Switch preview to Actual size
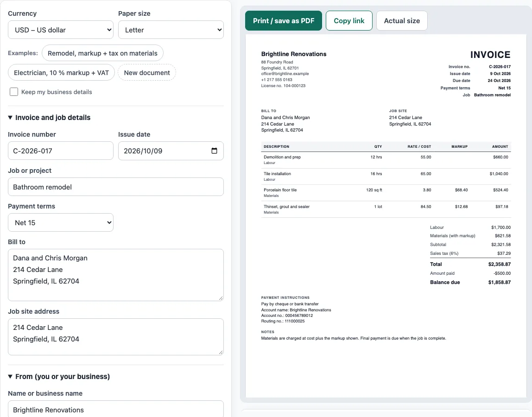532x417 pixels. coord(402,21)
